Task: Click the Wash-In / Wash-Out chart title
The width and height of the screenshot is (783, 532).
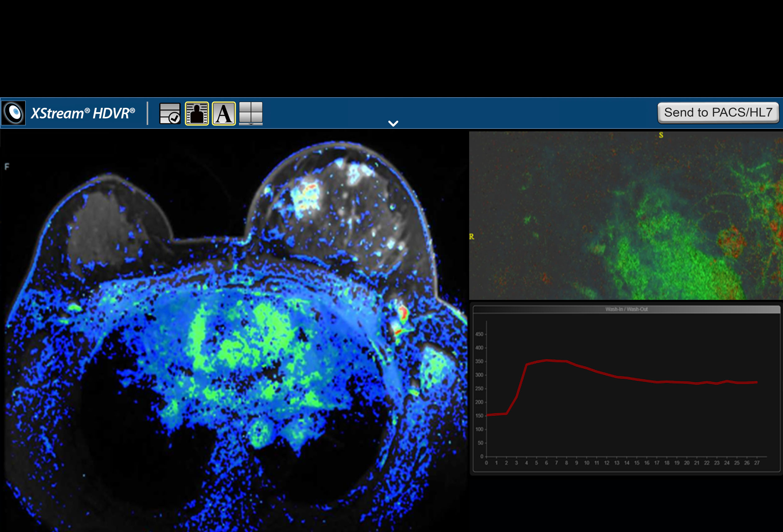Action: 626,309
